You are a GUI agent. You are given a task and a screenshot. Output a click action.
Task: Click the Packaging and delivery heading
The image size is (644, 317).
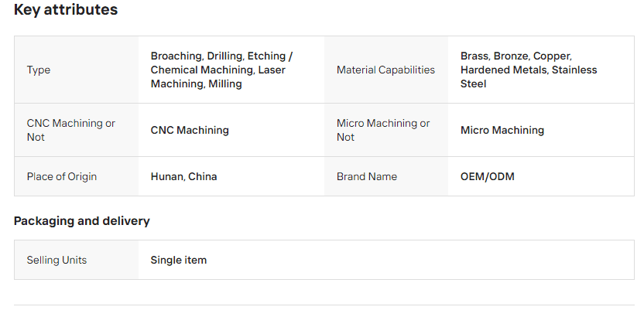pos(82,221)
